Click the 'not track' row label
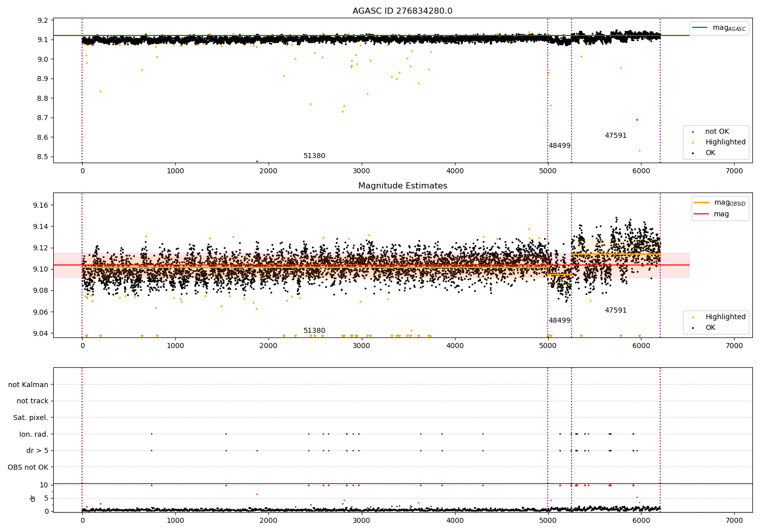This screenshot has height=532, width=760. coord(32,401)
